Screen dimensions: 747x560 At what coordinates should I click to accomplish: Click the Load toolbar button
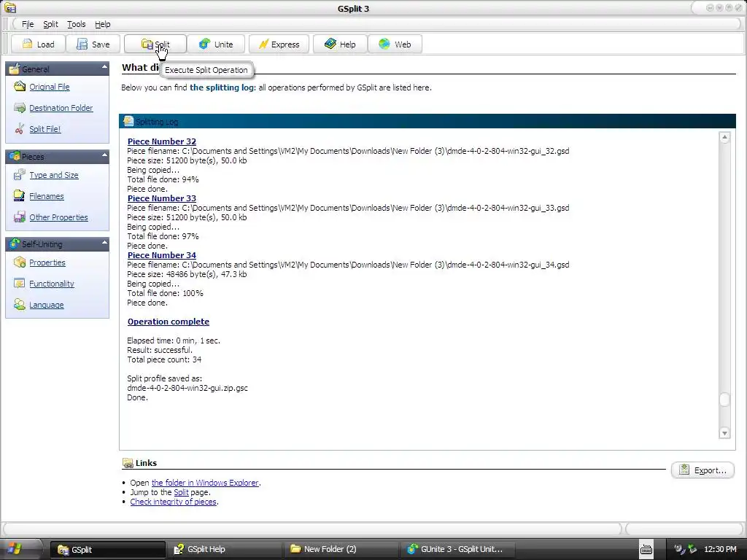(x=38, y=44)
